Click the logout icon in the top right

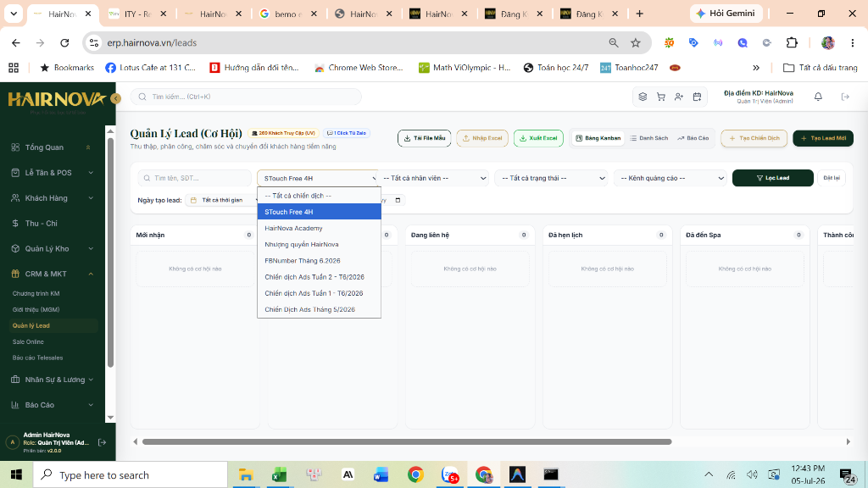point(845,97)
